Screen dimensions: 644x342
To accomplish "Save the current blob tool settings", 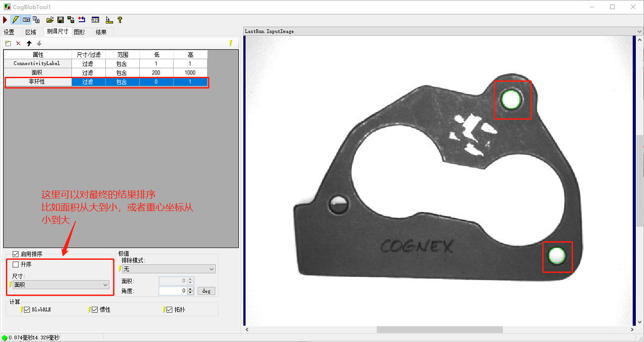I will click(x=61, y=20).
